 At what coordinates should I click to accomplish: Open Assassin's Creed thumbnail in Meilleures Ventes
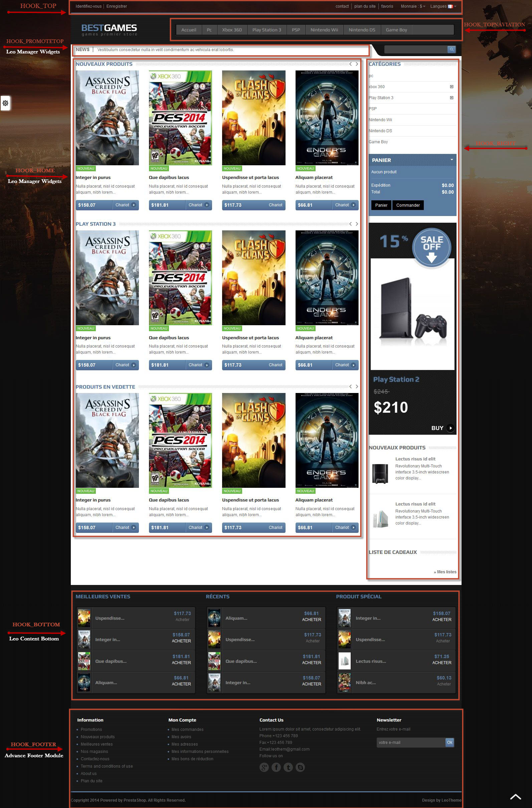pyautogui.click(x=84, y=639)
